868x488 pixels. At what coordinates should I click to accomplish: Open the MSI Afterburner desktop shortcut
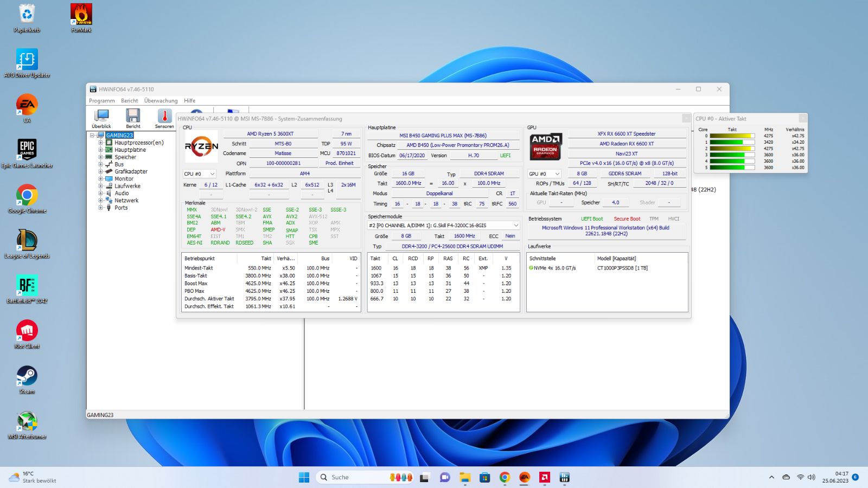[27, 425]
